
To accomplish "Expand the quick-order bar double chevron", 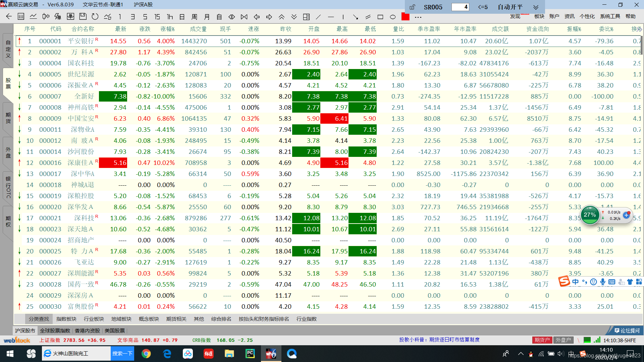I will (536, 7).
